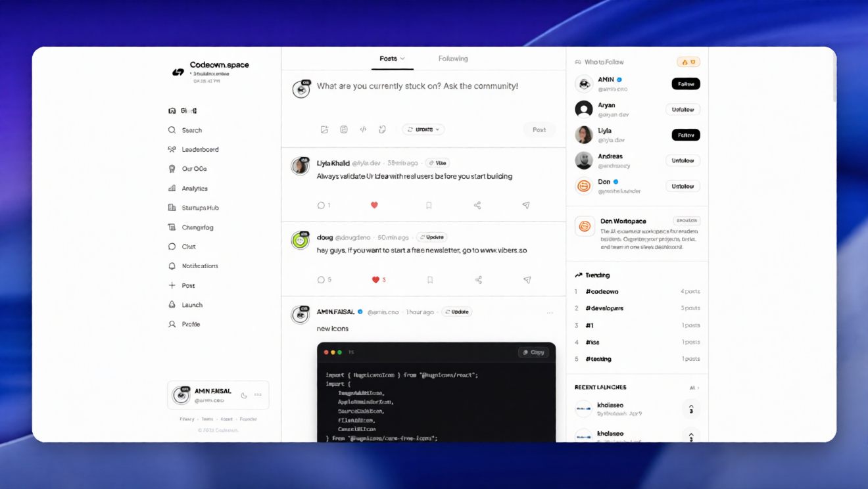
Task: Follow Liyla in Who to Follow
Action: 686,135
